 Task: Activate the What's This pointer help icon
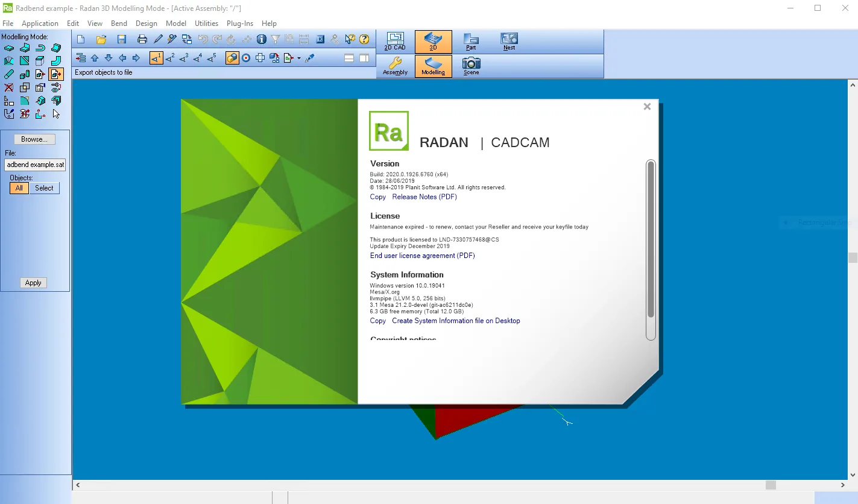(x=350, y=39)
